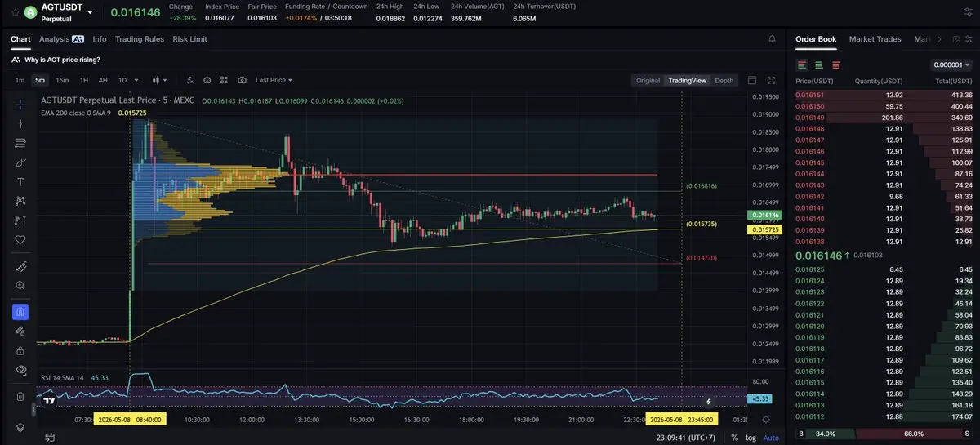980x445 pixels.
Task: Open the Trading Rules tab
Action: [140, 38]
